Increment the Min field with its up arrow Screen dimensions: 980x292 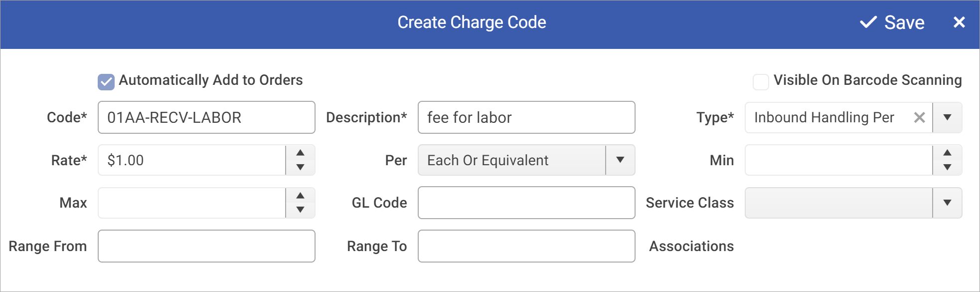948,153
